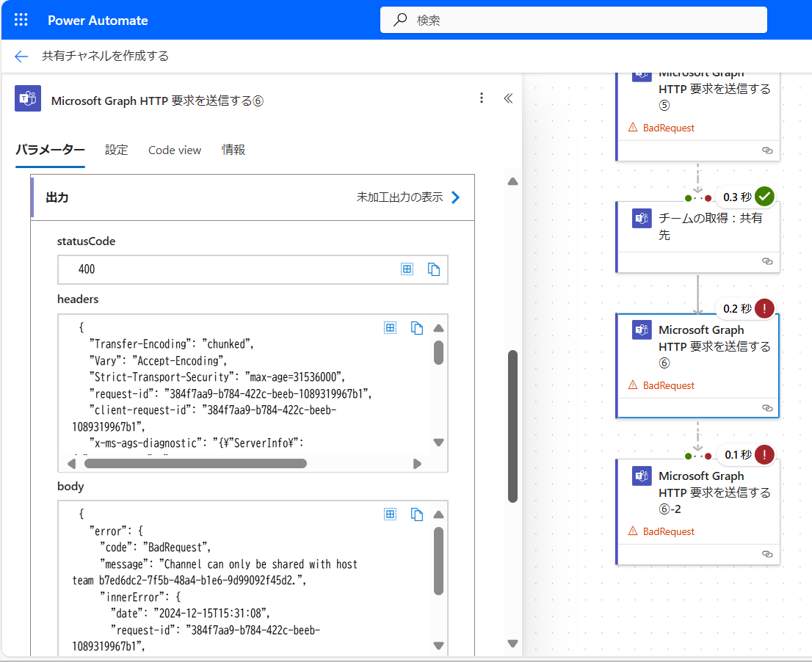Copy the body content

(417, 514)
